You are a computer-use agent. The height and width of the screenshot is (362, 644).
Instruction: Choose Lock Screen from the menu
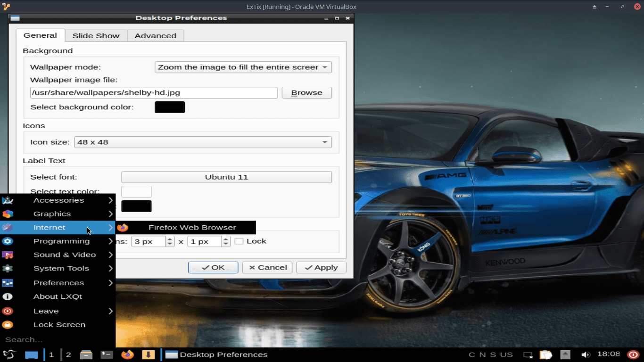point(58,325)
